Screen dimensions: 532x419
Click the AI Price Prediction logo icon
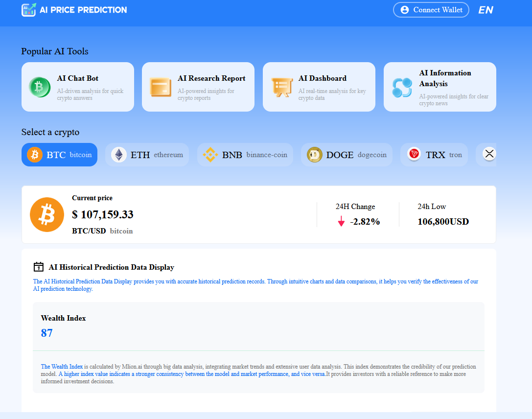click(29, 10)
